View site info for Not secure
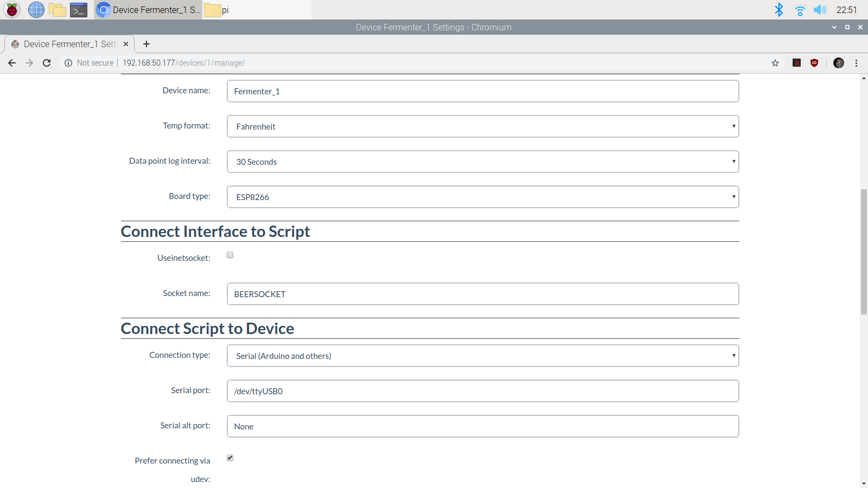868x488 pixels. [89, 63]
